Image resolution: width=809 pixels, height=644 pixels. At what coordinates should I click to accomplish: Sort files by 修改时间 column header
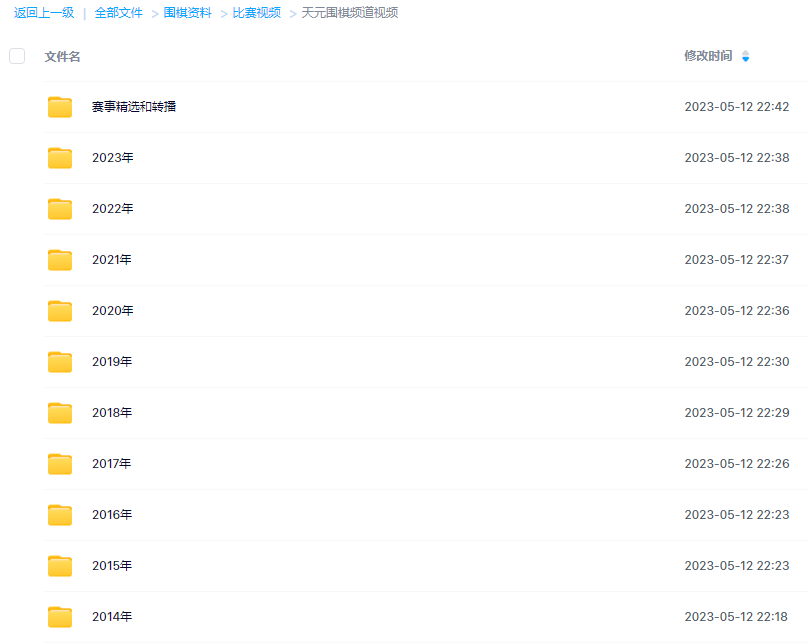707,56
